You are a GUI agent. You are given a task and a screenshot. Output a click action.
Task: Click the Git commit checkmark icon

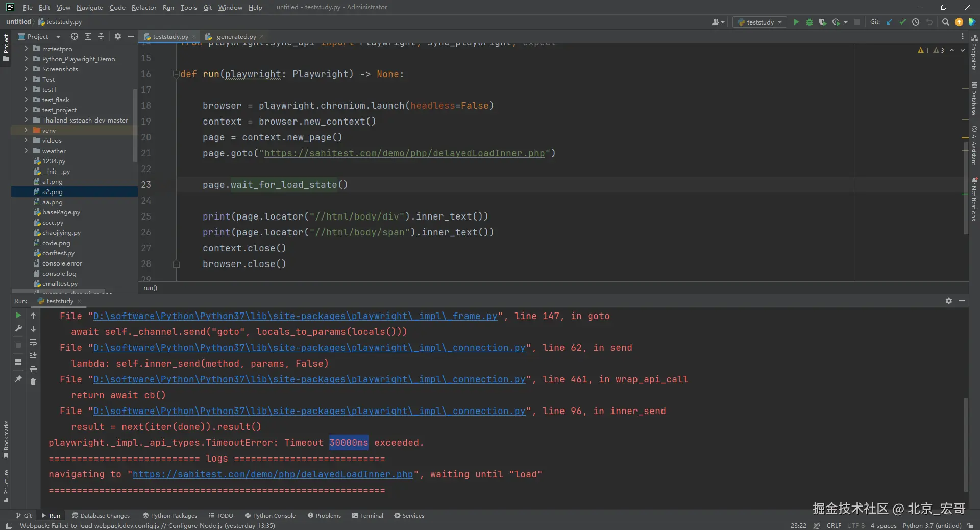[x=902, y=22]
